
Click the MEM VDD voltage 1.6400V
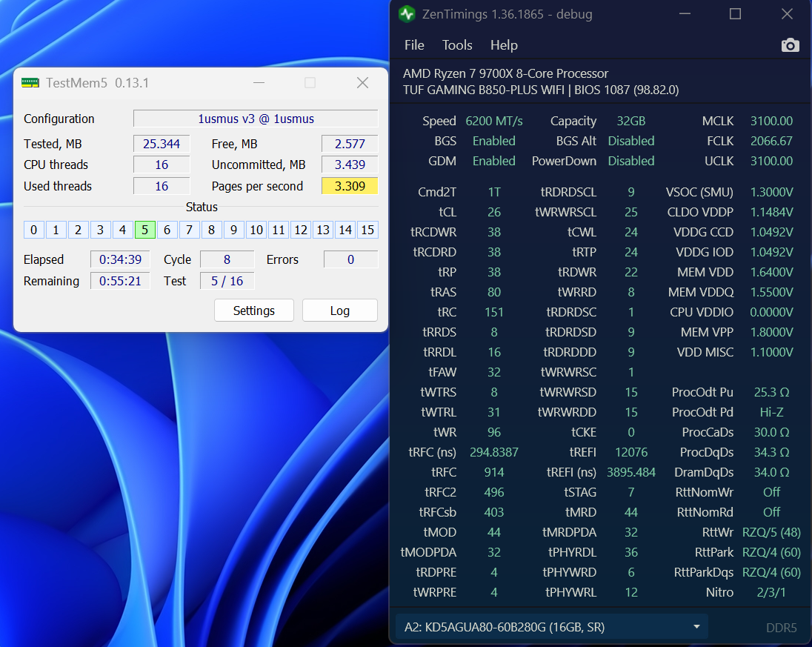771,272
